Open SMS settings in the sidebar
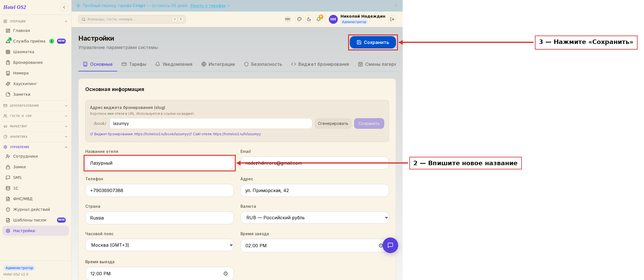 pos(36,178)
